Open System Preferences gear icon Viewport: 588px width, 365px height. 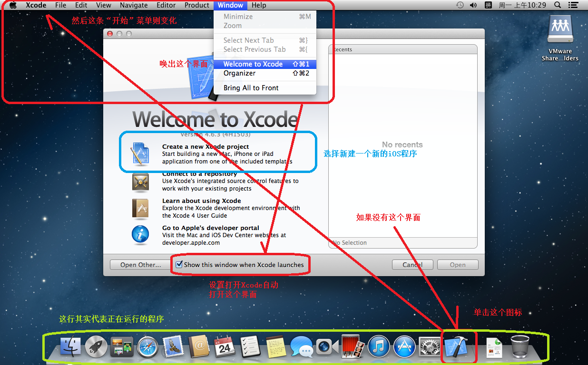pyautogui.click(x=430, y=347)
